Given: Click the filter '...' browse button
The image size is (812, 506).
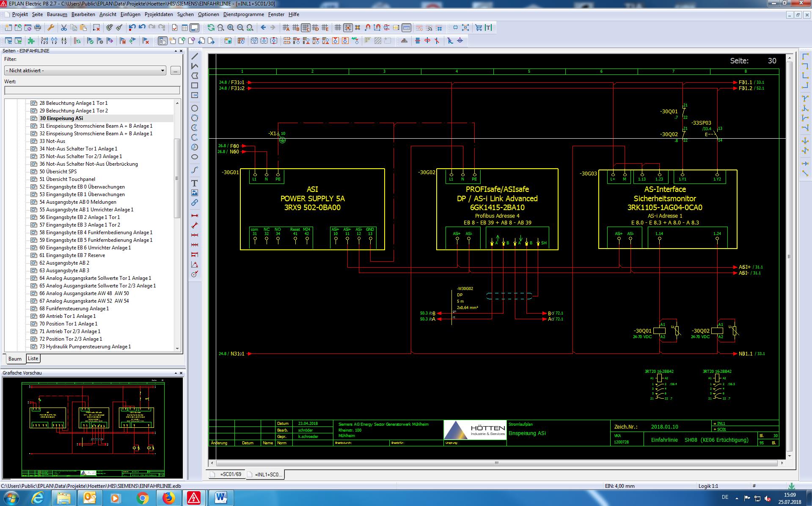Looking at the screenshot, I should point(175,71).
